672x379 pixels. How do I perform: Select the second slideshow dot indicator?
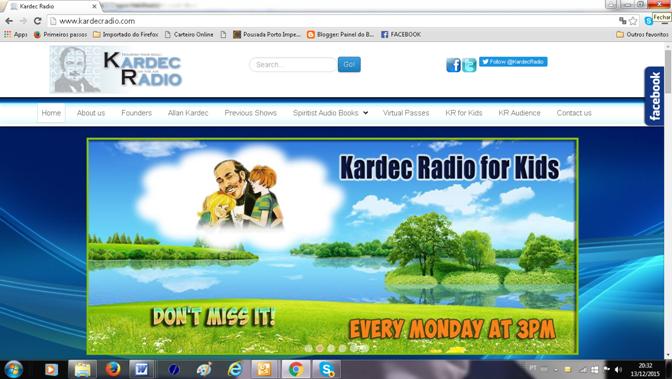coord(320,348)
